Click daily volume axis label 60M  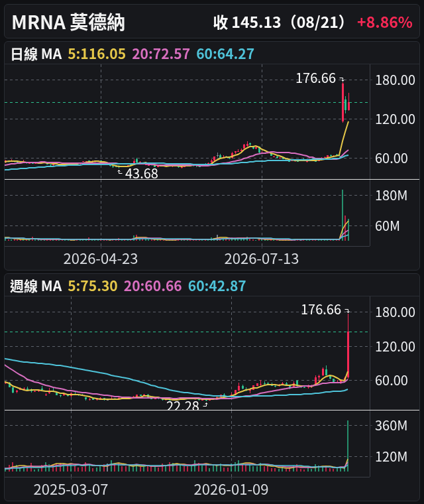[388, 226]
